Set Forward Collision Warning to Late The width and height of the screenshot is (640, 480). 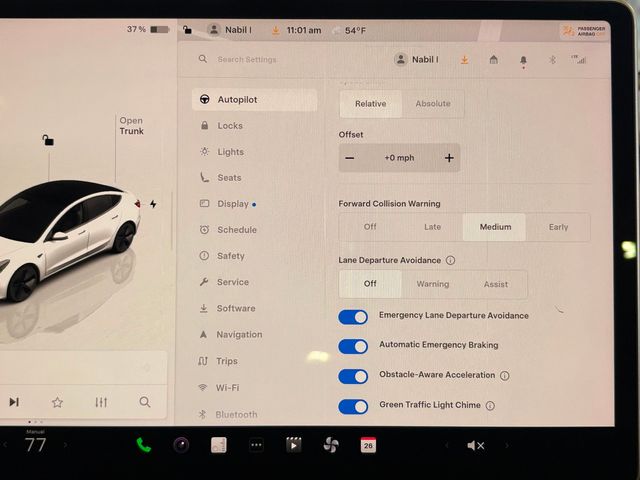tap(432, 227)
